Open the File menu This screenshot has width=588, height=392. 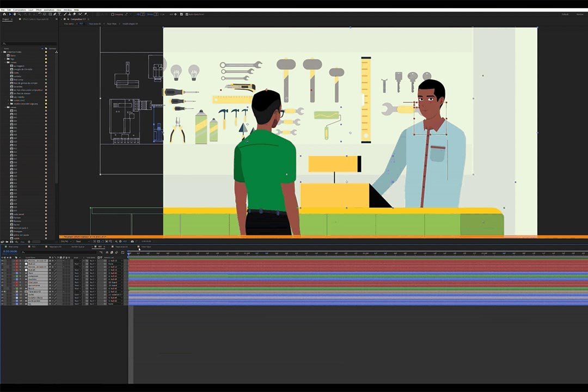click(x=3, y=10)
